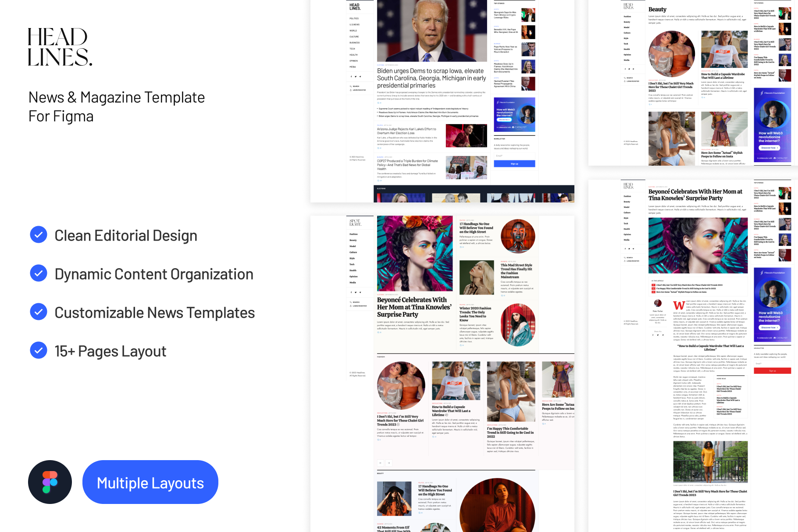Click Twitter icon in Spotlight sidebar
This screenshot has width=798, height=532.
pos(356,292)
